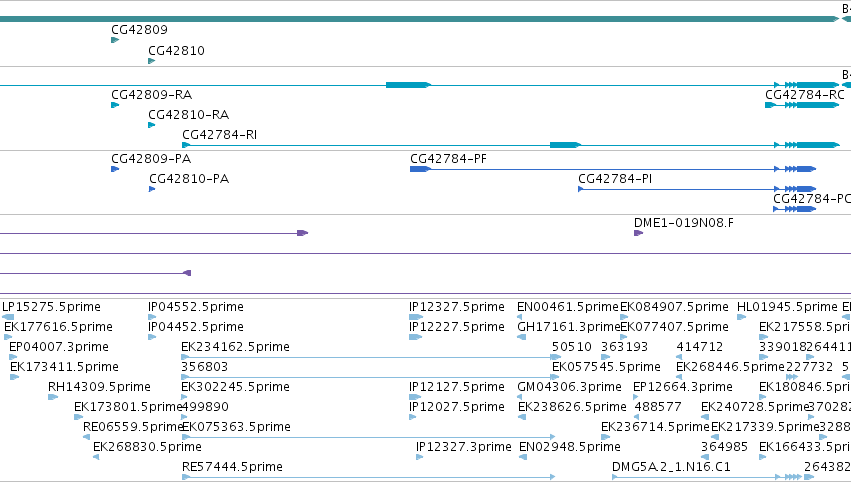Click the GH17161.3prime label

coord(568,327)
